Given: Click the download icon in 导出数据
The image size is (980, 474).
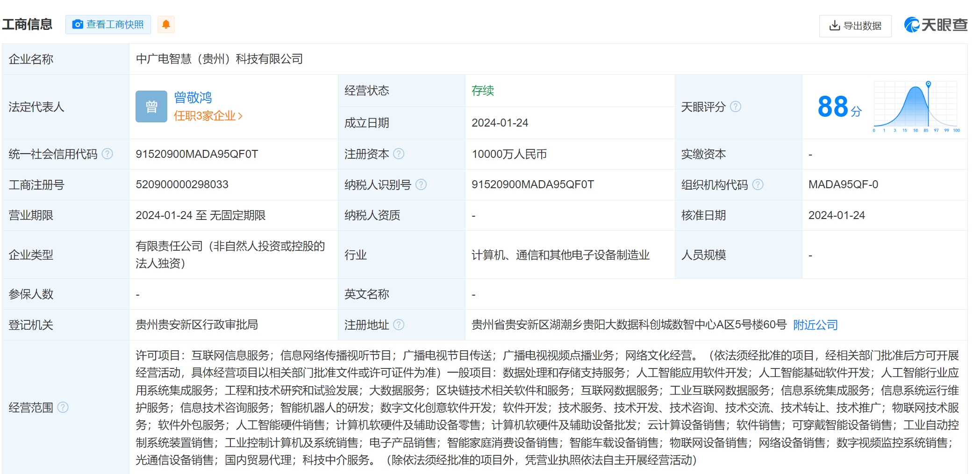Looking at the screenshot, I should pos(834,25).
